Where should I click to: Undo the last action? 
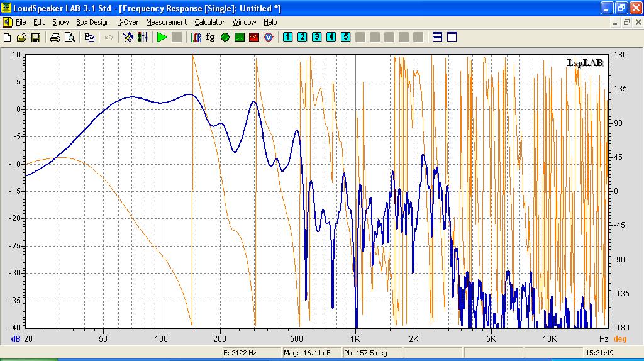pos(108,37)
